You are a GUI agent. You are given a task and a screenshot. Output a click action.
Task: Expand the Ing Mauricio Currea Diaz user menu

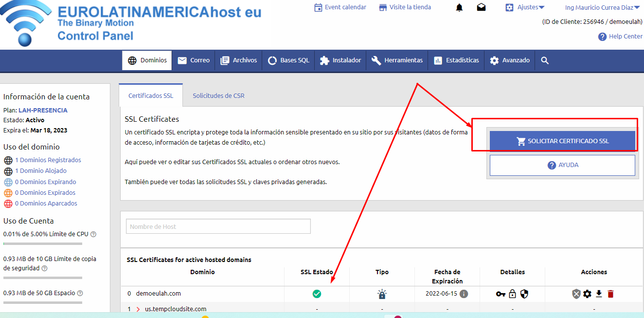tap(602, 7)
